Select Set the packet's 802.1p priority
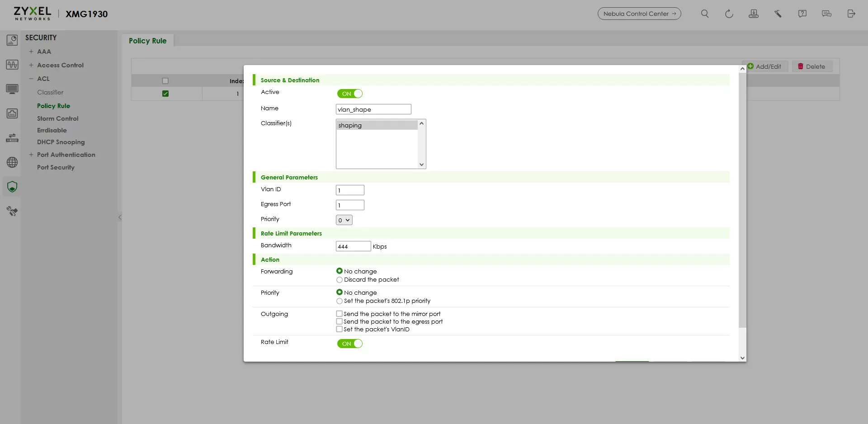868x424 pixels. click(339, 301)
